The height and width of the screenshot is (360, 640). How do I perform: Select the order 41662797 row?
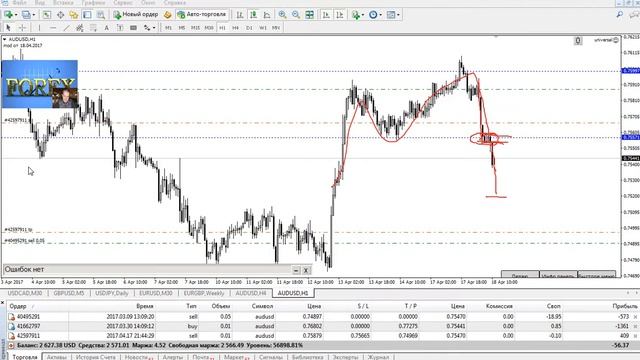click(x=322, y=326)
